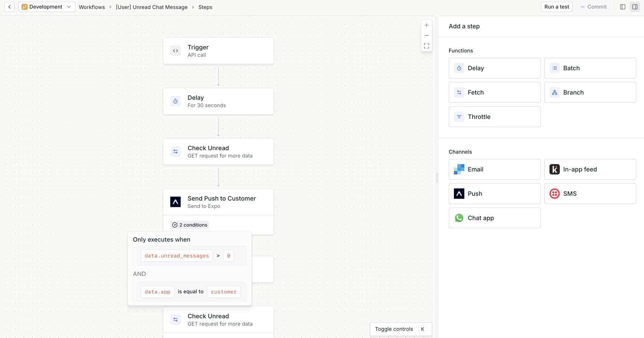Viewport: 644px width, 338px height.
Task: Add a Batch function step
Action: (589, 68)
